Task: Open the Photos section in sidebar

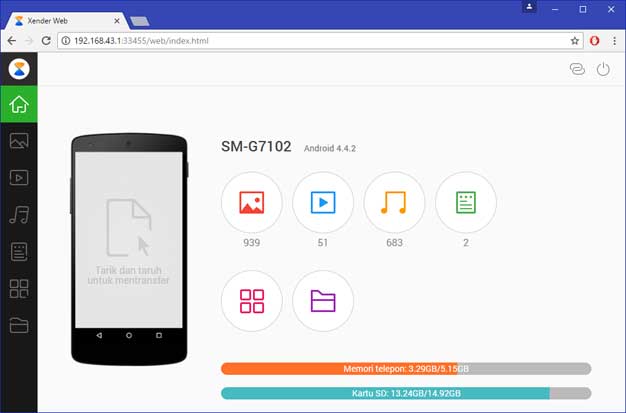Action: point(19,141)
